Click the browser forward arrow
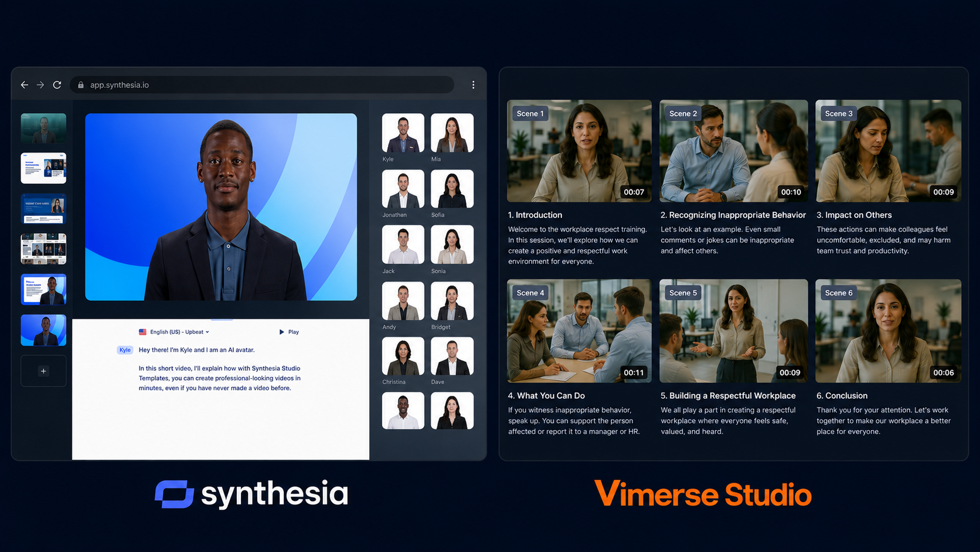980x552 pixels. click(x=40, y=85)
